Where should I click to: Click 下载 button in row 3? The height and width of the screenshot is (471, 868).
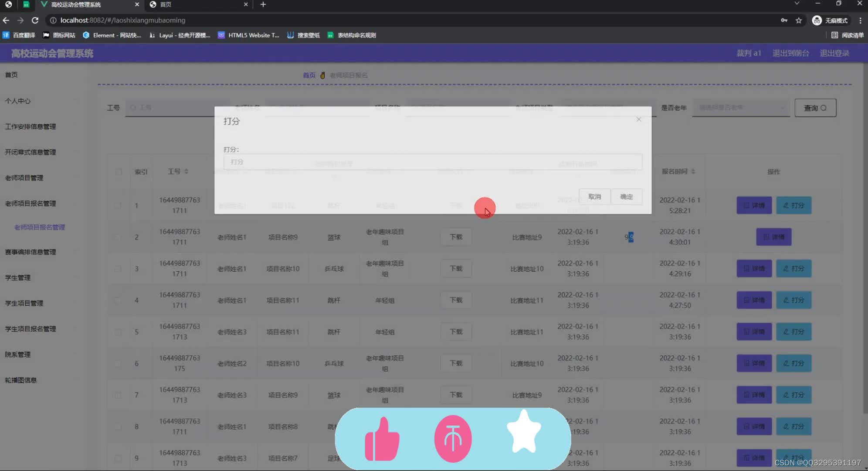pos(456,269)
